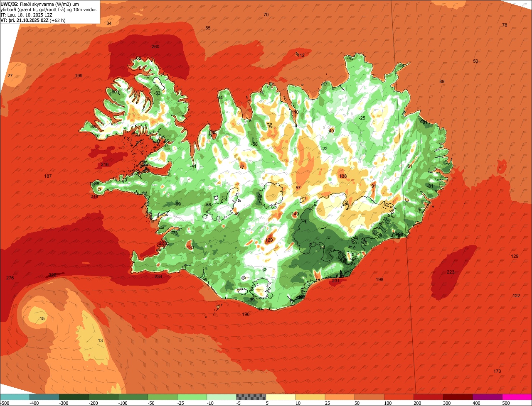This screenshot has width=532, height=406.
Task: Click the map value 70 at the top
Action: point(266,15)
